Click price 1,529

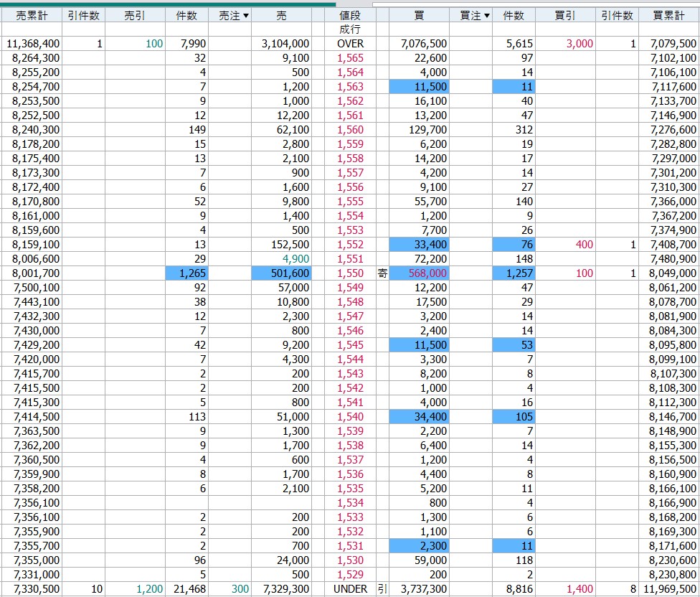pyautogui.click(x=351, y=575)
